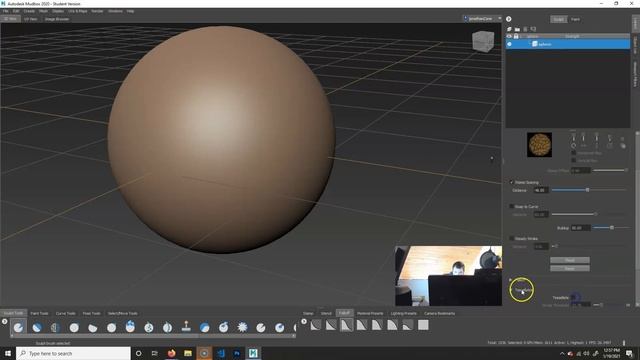Screen dimensions: 640x360
Task: Open the Camera Bookmarks tab
Action: 439,313
